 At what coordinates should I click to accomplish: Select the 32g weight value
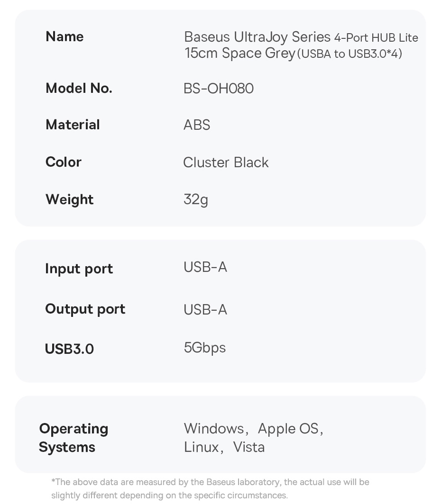click(x=196, y=199)
